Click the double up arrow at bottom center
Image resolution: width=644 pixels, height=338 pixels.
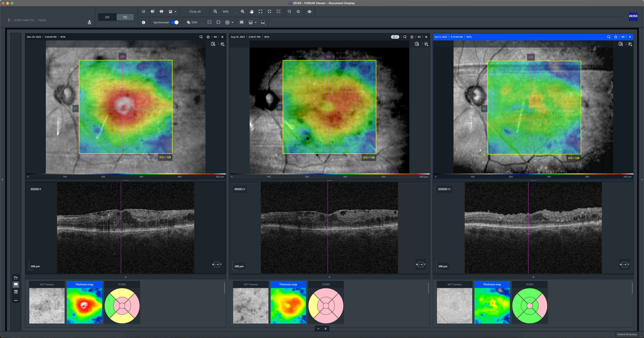(326, 329)
